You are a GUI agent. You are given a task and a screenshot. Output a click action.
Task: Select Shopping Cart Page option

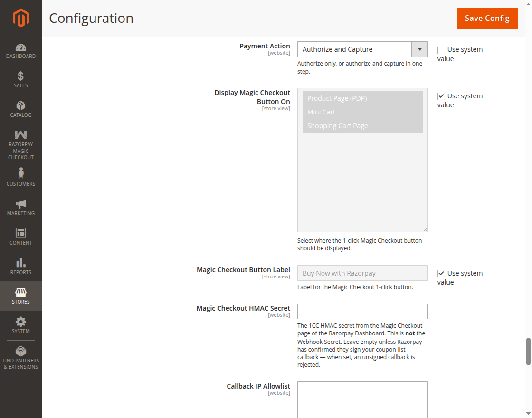[362, 126]
